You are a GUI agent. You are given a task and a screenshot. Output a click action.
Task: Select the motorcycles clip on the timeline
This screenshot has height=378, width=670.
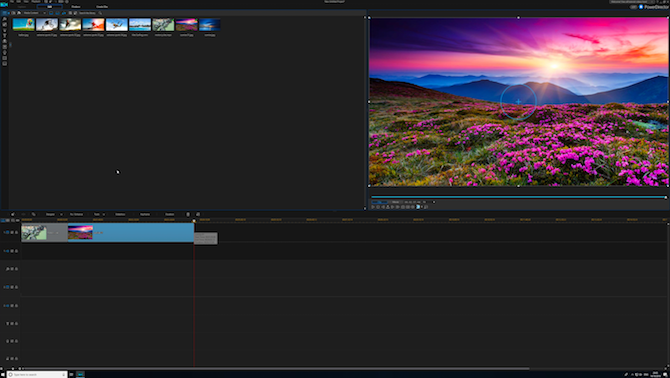click(44, 233)
